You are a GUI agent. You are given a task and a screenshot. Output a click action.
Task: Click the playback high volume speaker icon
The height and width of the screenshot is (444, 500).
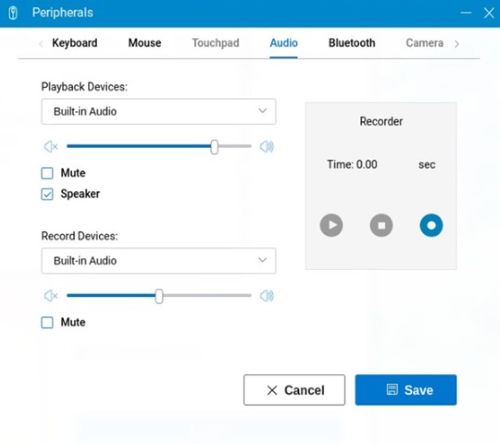pos(267,146)
